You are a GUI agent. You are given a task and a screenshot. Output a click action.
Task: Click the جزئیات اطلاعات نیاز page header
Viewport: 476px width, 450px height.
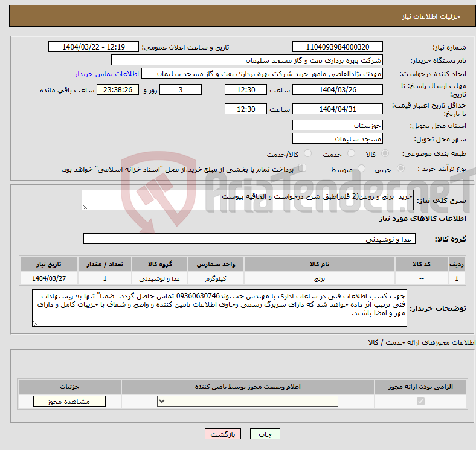click(431, 16)
